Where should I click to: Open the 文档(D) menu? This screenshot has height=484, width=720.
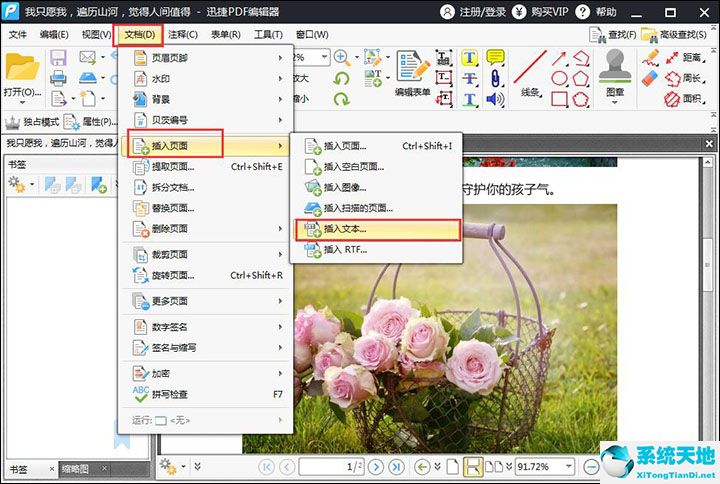[x=139, y=35]
